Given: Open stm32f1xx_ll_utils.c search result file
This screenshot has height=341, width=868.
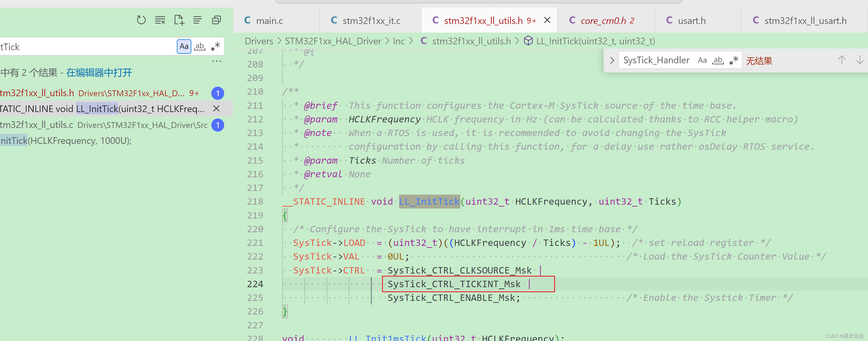Looking at the screenshot, I should coord(37,125).
